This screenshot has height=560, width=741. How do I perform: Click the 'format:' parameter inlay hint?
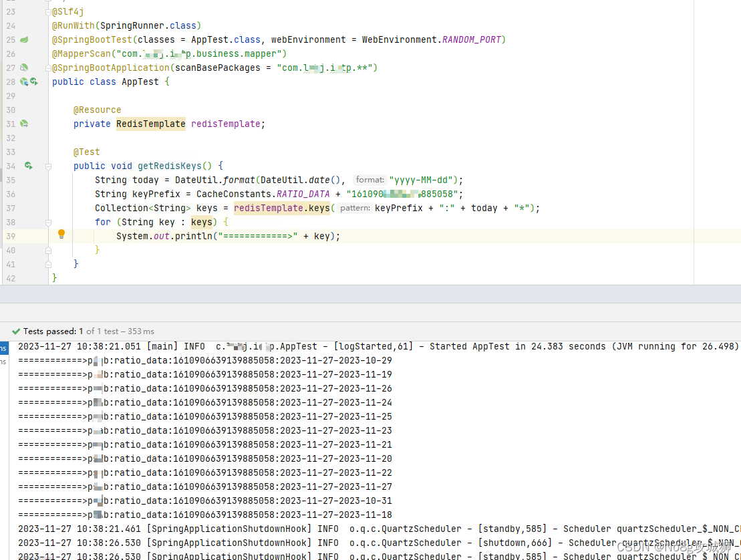(369, 180)
